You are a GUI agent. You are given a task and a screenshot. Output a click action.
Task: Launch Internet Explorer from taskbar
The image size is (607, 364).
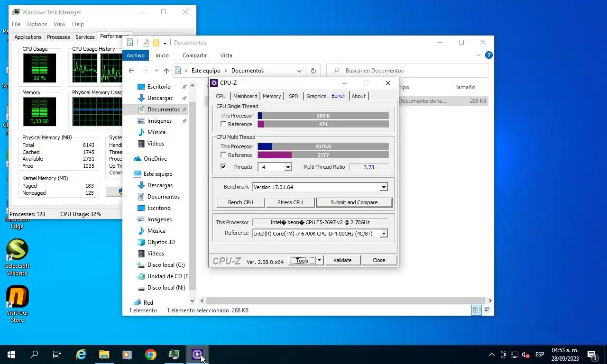tap(81, 355)
